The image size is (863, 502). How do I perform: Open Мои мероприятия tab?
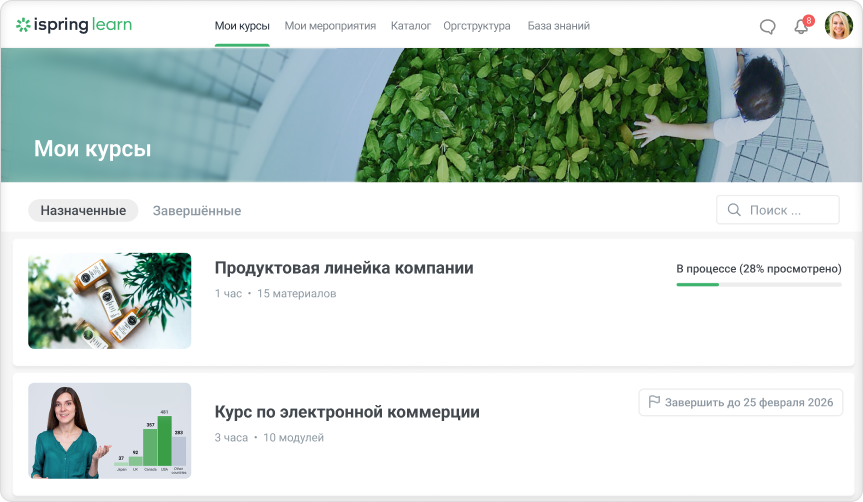click(330, 26)
